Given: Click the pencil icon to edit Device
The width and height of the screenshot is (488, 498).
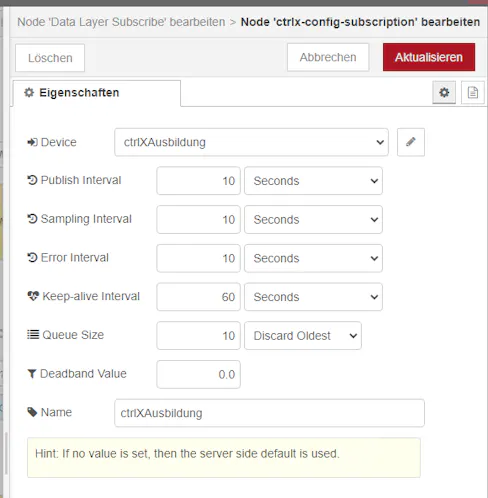Looking at the screenshot, I should click(x=411, y=142).
